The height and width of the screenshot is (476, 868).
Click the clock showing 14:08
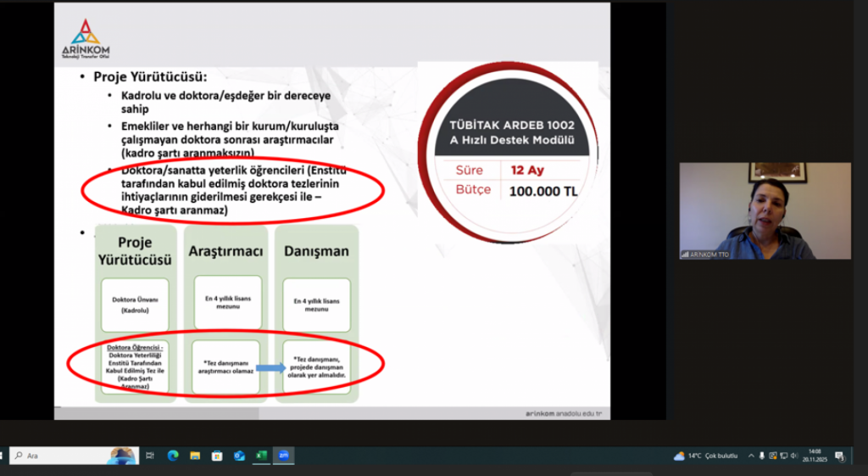(x=815, y=456)
